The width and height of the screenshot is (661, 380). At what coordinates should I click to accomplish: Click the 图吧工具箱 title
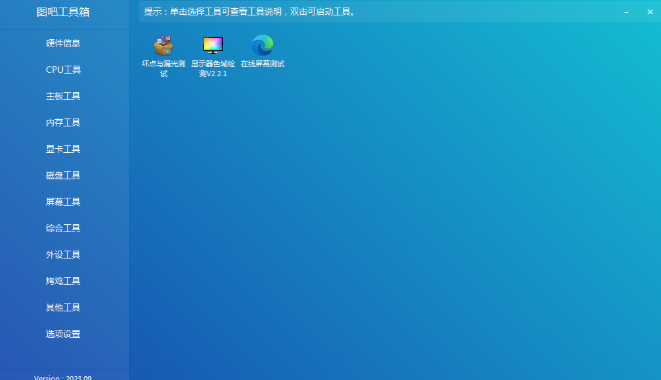(x=63, y=12)
